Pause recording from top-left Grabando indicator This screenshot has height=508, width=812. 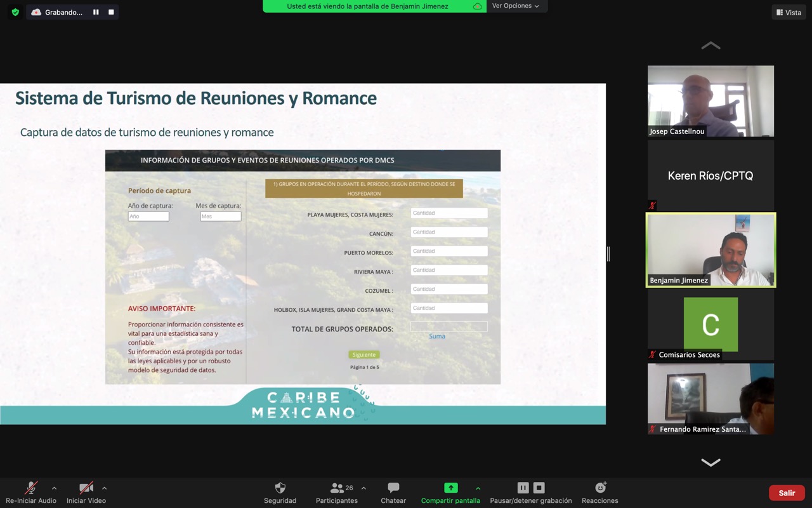pyautogui.click(x=96, y=12)
